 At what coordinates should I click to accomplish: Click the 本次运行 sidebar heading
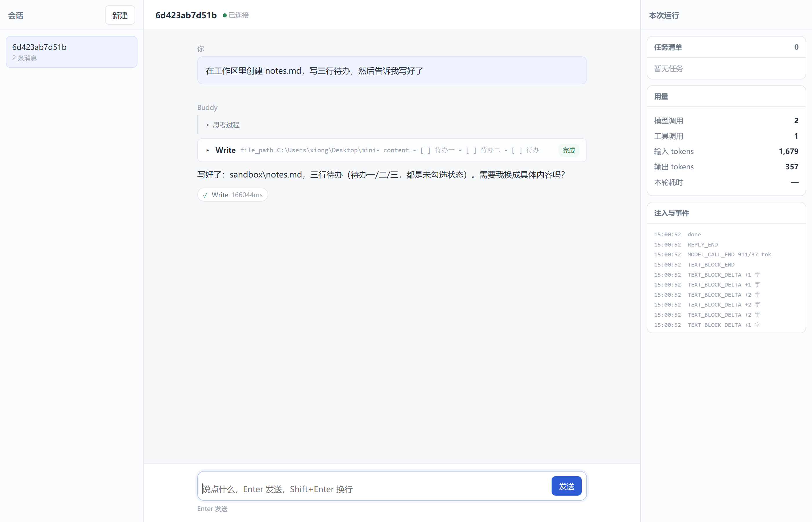coord(664,16)
